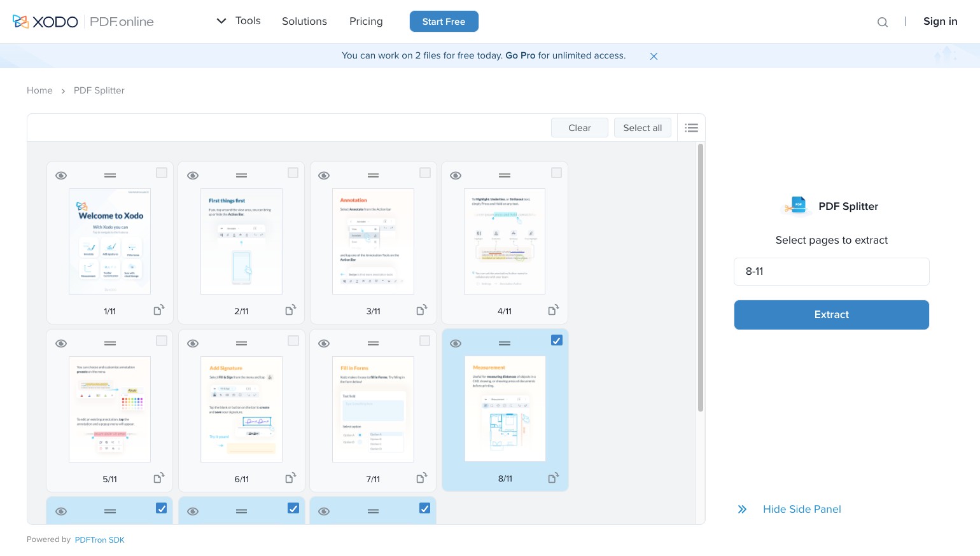
Task: Open the Pricing page
Action: click(x=366, y=22)
